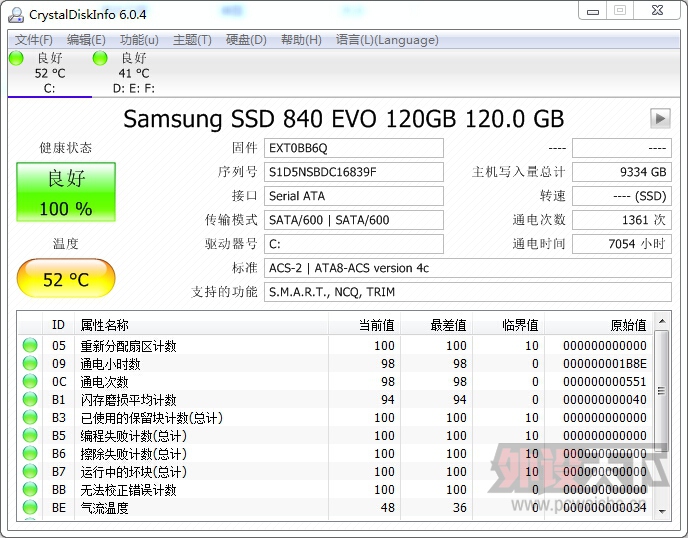This screenshot has height=538, width=688.
Task: Click the total host writes value 9334 GB
Action: pos(622,172)
